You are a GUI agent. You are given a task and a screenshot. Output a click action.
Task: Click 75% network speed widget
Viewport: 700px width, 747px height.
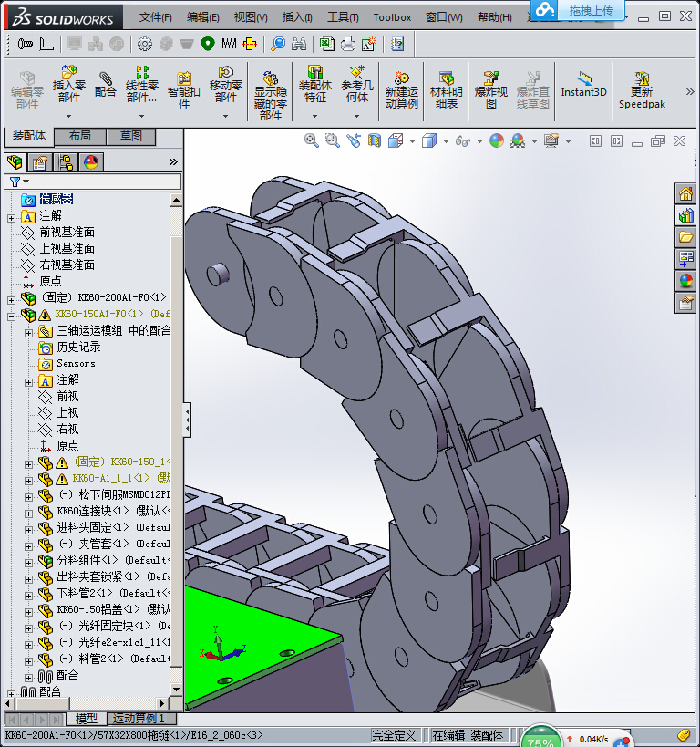[540, 738]
